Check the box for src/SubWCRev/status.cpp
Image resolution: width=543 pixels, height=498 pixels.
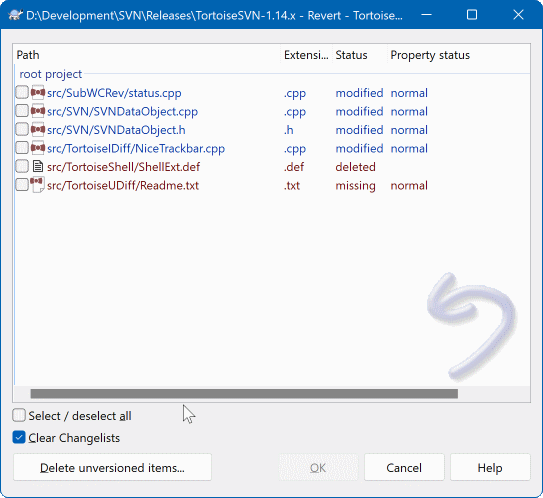coord(22,93)
